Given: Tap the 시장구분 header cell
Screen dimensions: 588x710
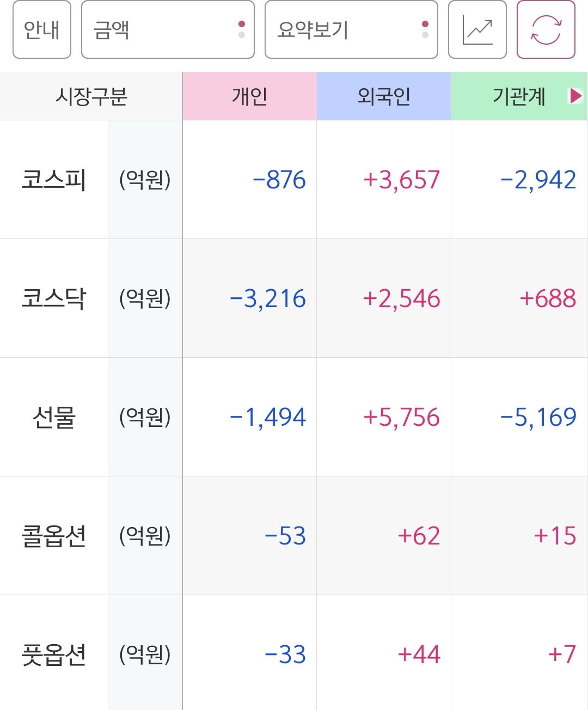Looking at the screenshot, I should coord(91,96).
